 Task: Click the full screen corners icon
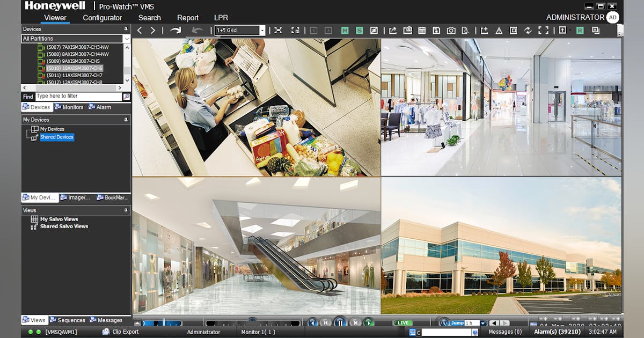coord(543,31)
